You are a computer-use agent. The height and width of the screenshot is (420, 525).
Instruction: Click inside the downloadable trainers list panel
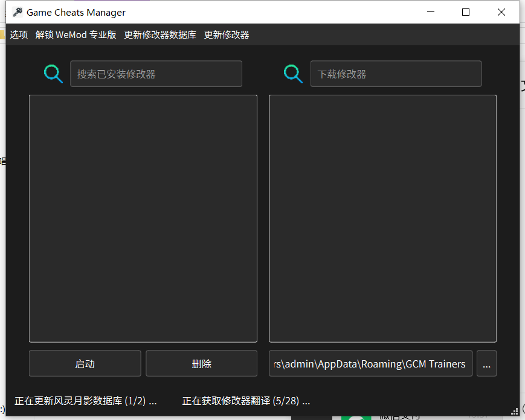click(x=382, y=217)
